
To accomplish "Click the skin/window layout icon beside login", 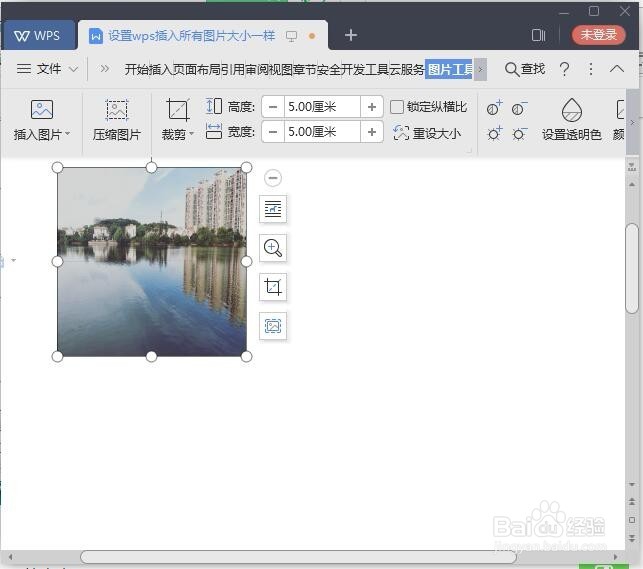I will tap(538, 35).
